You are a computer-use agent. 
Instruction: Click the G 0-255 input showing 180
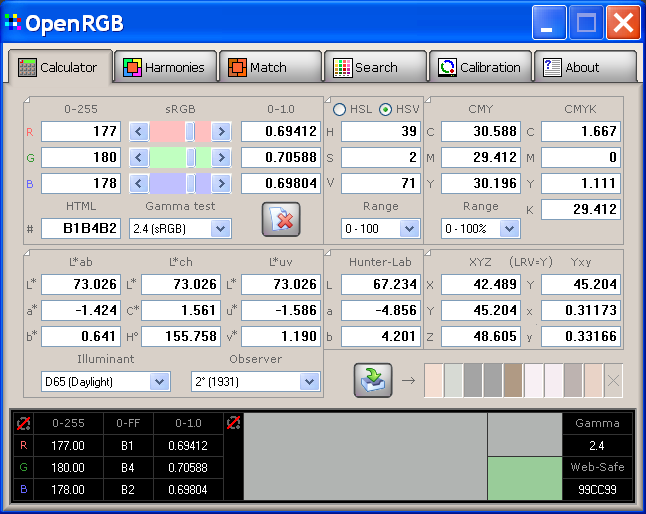click(x=81, y=157)
